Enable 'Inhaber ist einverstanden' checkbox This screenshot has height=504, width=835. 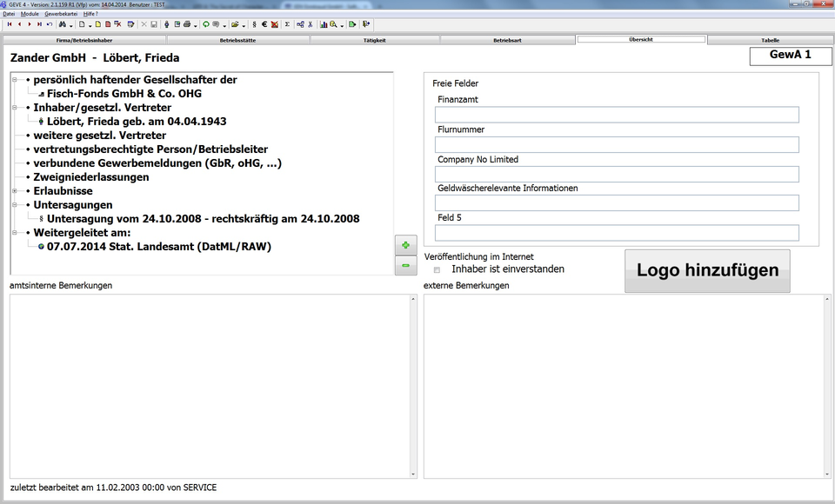point(437,270)
